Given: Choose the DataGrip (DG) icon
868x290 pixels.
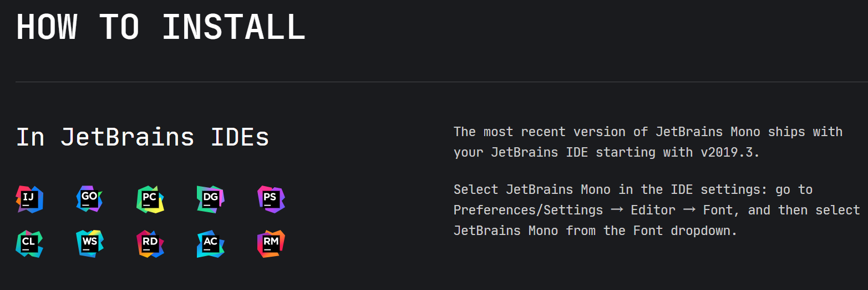Looking at the screenshot, I should coord(211,199).
